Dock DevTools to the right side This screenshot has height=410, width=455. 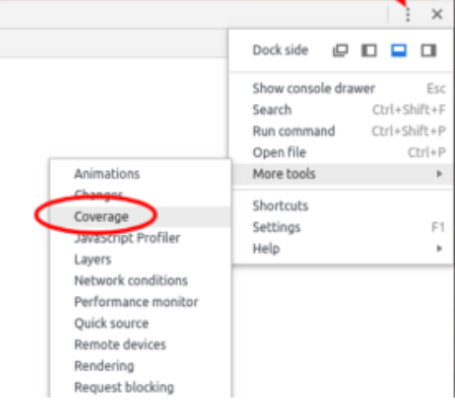[x=428, y=51]
